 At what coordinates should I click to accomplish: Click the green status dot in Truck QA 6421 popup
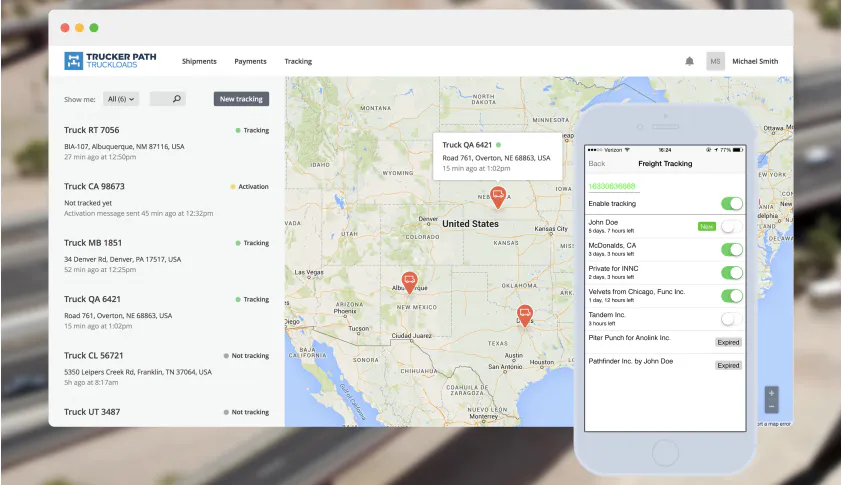point(498,145)
